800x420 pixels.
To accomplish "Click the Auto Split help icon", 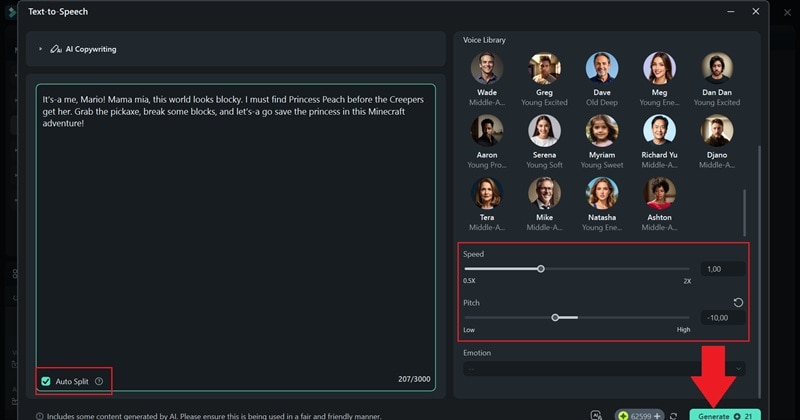I will click(99, 381).
